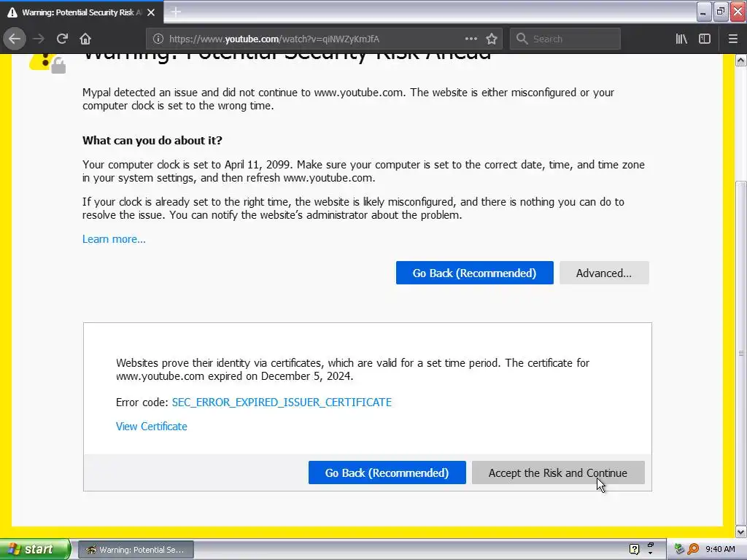Toggle the sidebar view icon
The width and height of the screenshot is (747, 560).
[705, 39]
